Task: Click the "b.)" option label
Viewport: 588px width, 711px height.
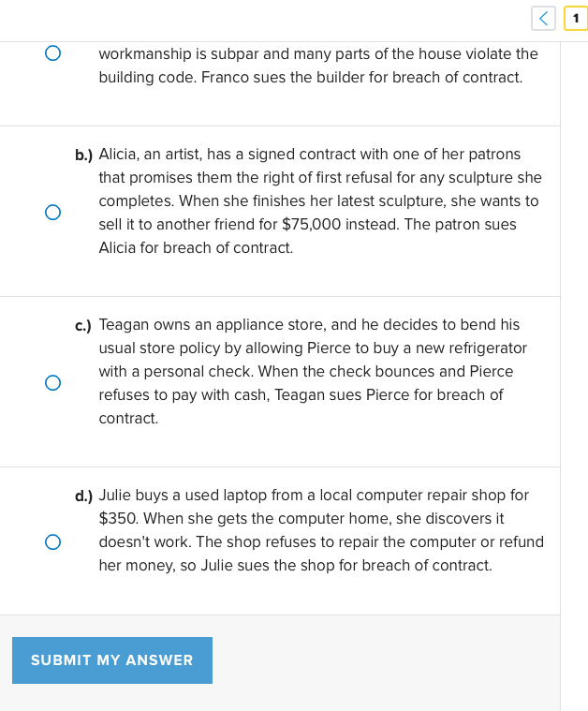Action: [84, 155]
